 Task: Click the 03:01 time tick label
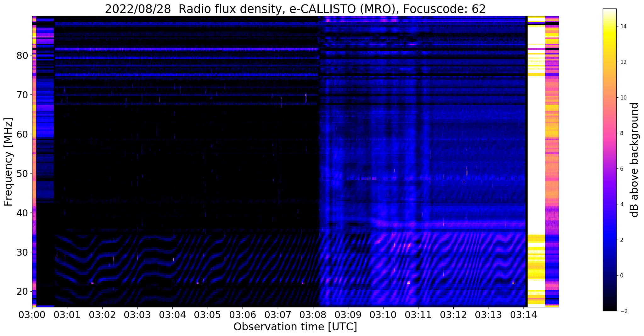point(67,315)
